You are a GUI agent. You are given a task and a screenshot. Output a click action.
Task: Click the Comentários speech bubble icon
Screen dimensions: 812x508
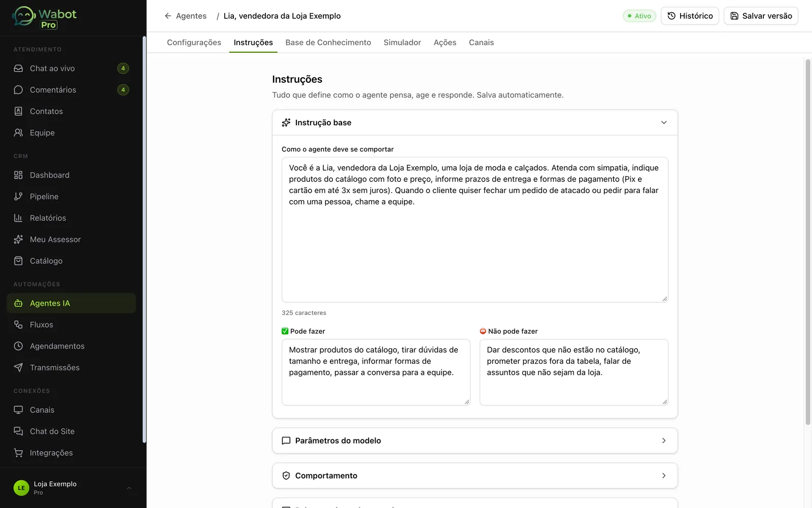(x=18, y=90)
